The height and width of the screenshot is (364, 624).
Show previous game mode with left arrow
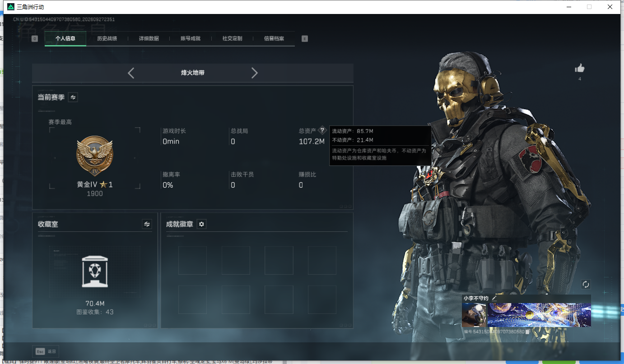tap(131, 73)
